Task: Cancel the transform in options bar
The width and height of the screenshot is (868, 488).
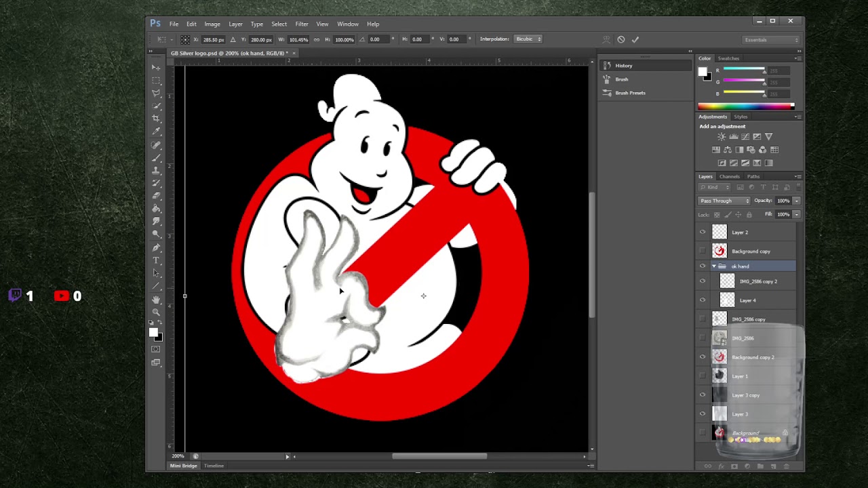Action: tap(620, 39)
